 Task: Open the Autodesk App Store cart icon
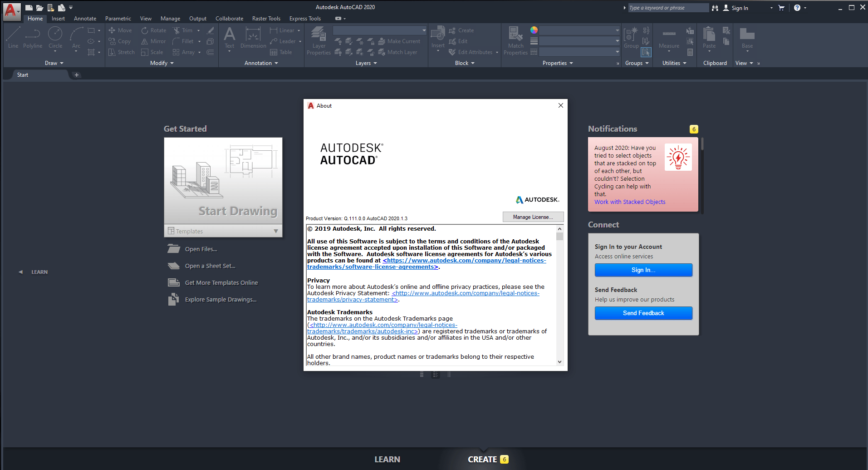[781, 8]
